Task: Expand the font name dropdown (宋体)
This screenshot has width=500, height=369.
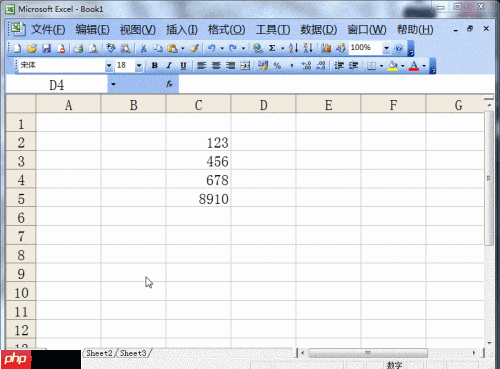Action: pos(109,66)
